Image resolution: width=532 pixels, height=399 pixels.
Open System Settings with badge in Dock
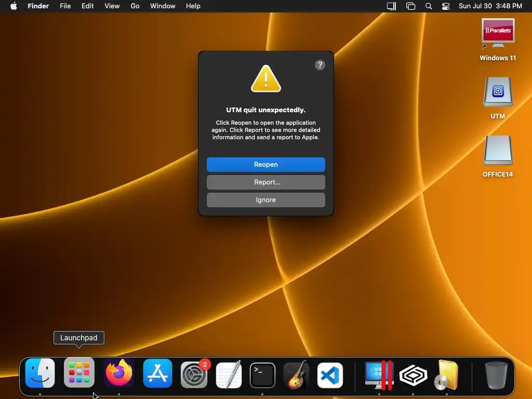tap(194, 374)
